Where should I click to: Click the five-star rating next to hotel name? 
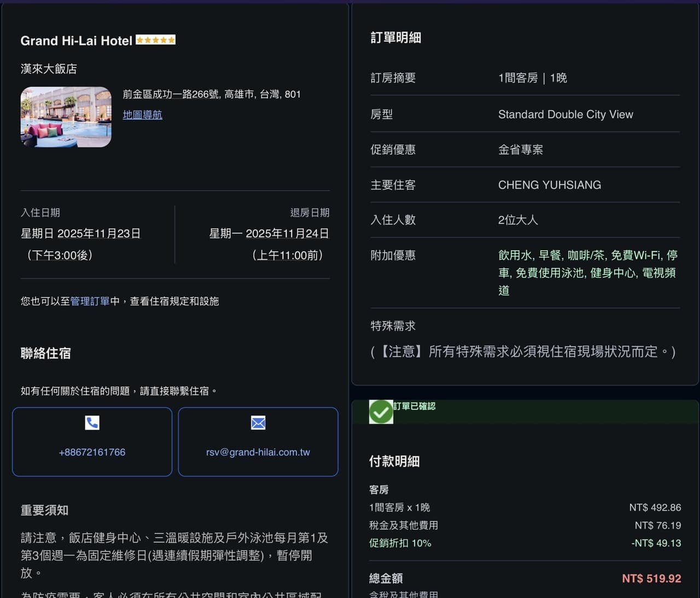[x=155, y=39]
